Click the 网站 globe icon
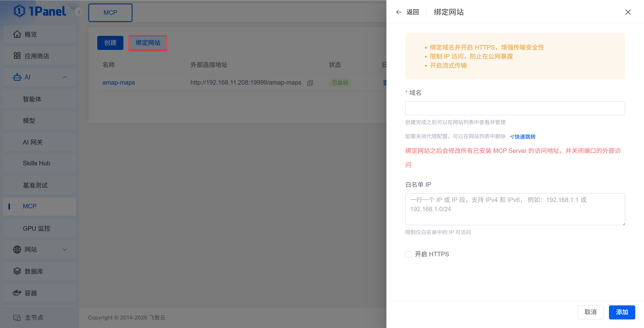 click(17, 250)
